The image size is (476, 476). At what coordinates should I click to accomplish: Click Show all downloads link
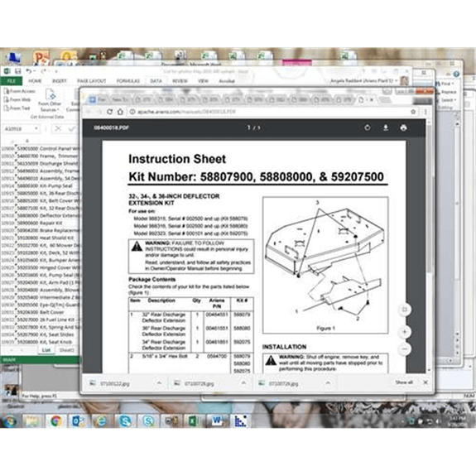[x=404, y=382]
